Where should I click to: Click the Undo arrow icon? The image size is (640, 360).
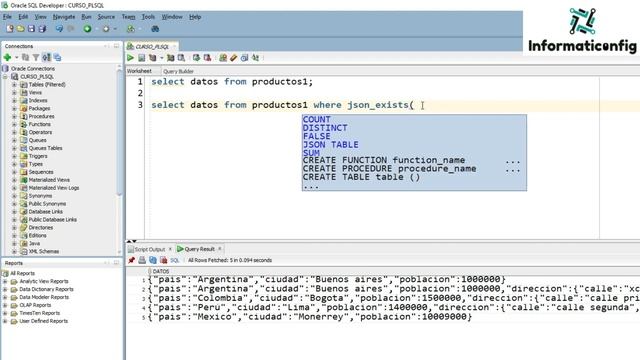pyautogui.click(x=59, y=29)
